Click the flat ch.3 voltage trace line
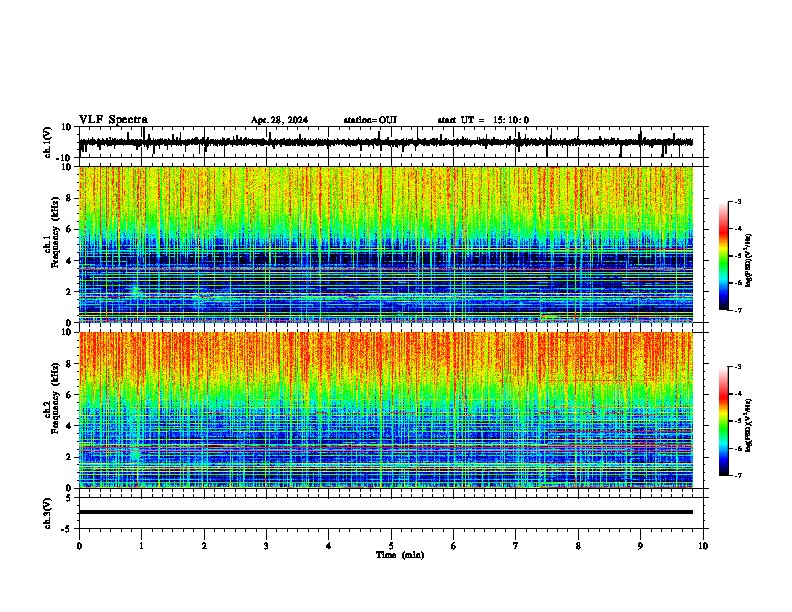792x612 pixels. click(x=385, y=512)
